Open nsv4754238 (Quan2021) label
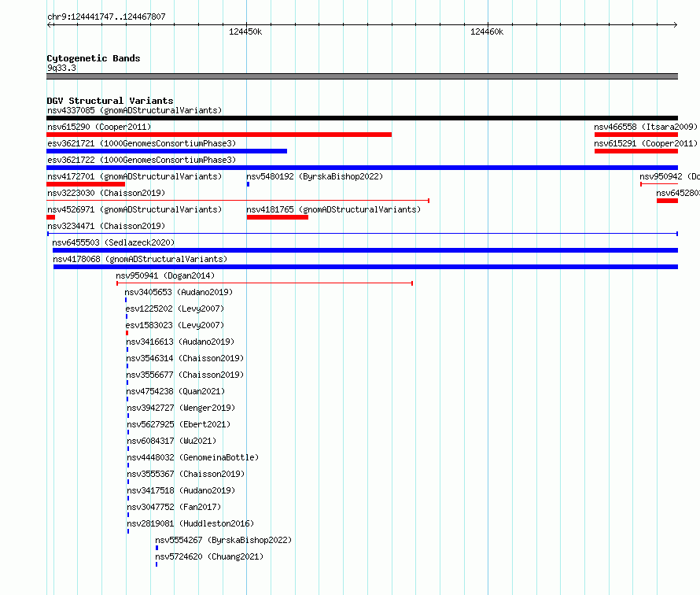Screen dimensions: 700x595 (x=175, y=391)
